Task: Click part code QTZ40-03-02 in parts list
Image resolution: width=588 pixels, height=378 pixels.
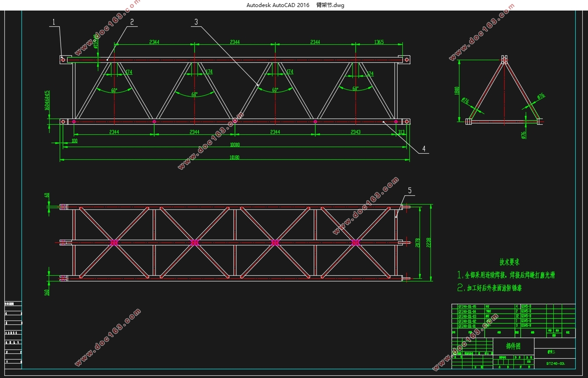Action: click(x=467, y=321)
